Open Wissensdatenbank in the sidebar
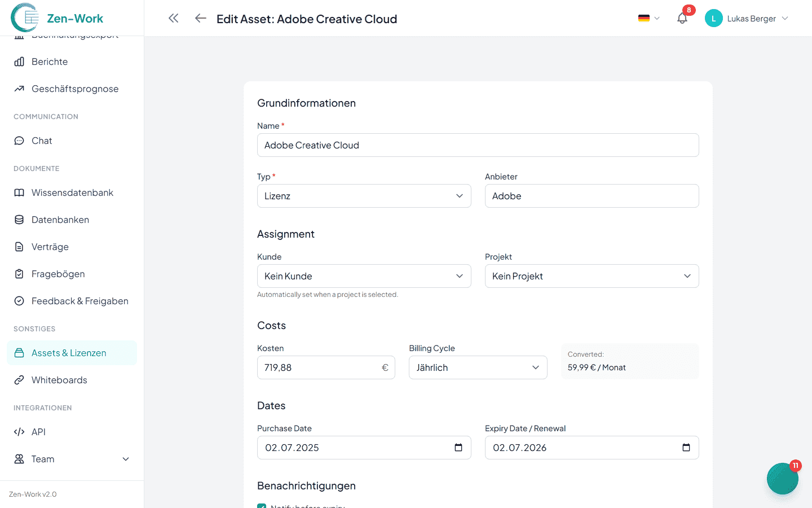 pos(72,192)
